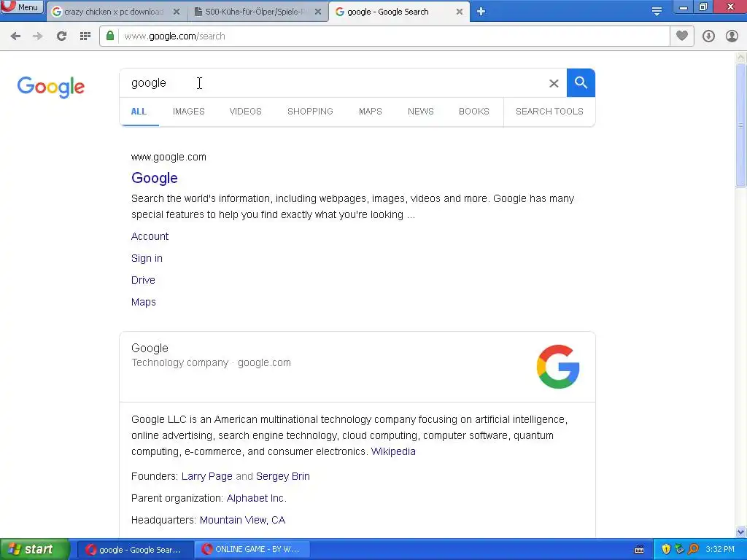
Task: Click in the google search input field
Action: 333,83
